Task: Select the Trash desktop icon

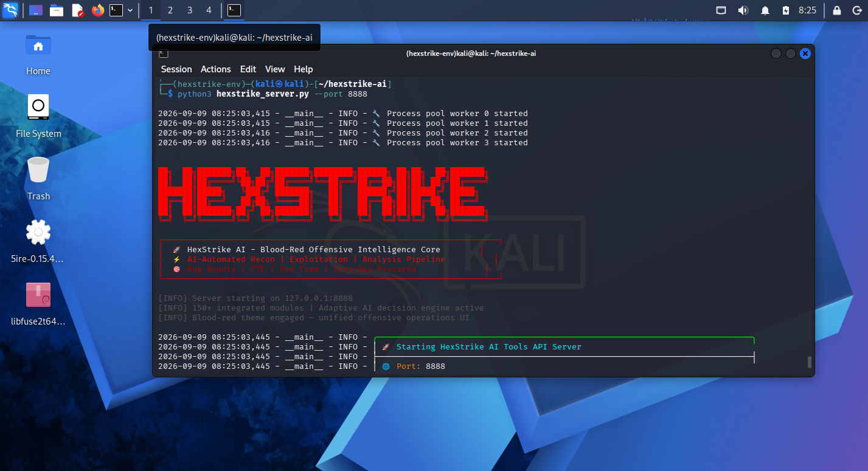Action: click(38, 178)
